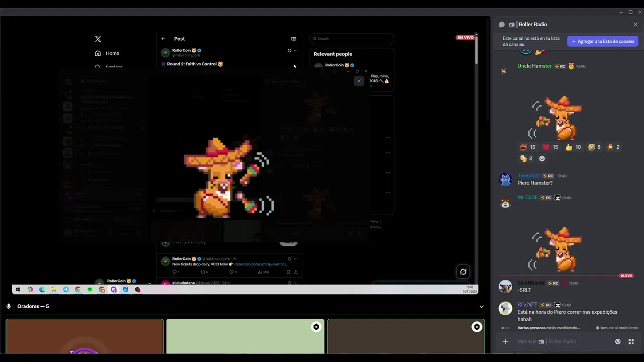Open reader view icon beside Post header

tap(294, 39)
